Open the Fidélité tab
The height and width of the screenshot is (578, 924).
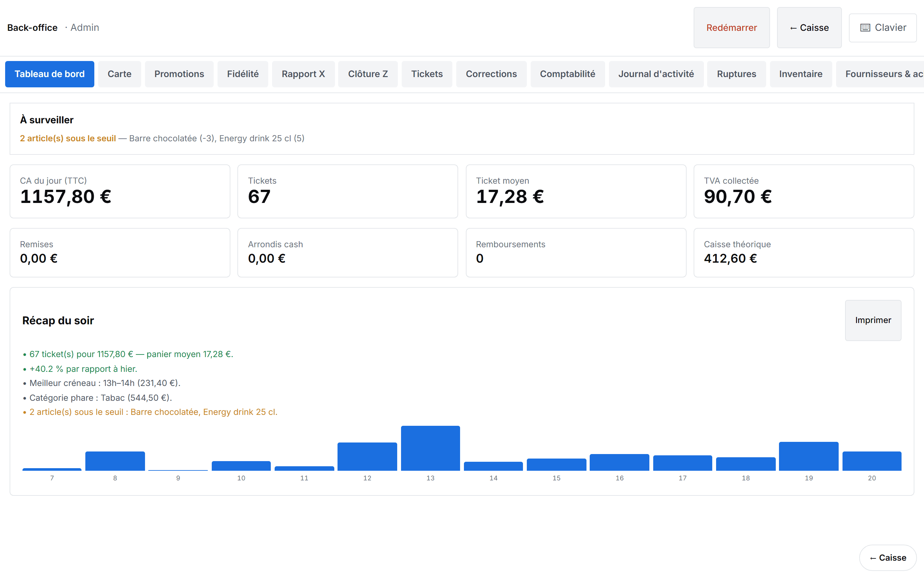pyautogui.click(x=243, y=74)
